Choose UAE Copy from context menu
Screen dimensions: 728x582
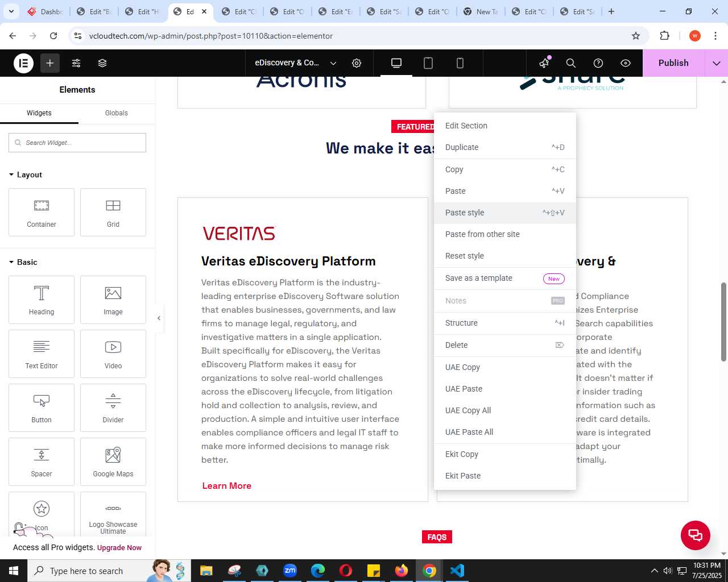coord(505,367)
